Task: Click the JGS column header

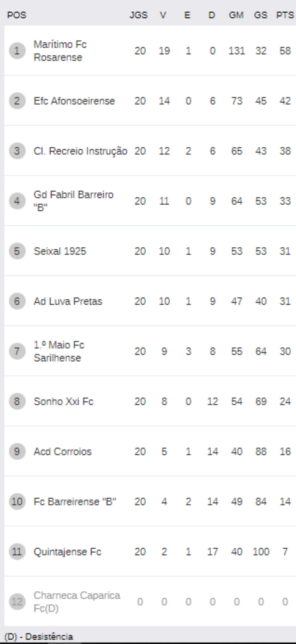Action: (139, 15)
